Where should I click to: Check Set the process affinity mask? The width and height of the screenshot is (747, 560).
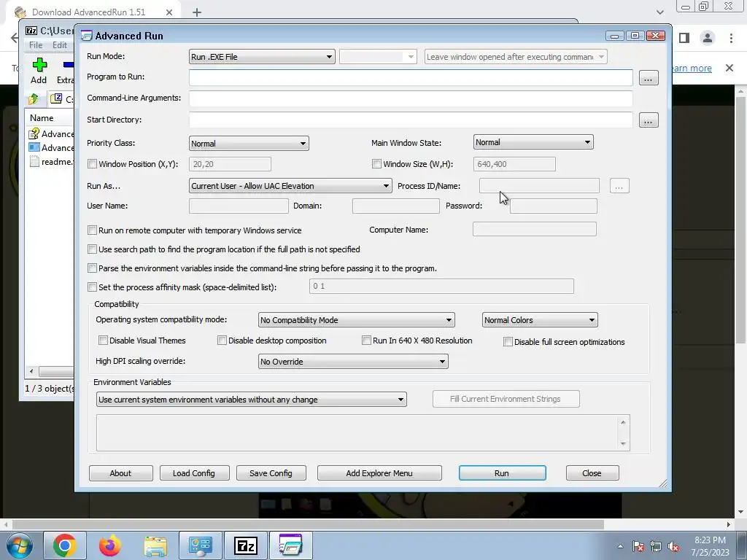point(92,287)
